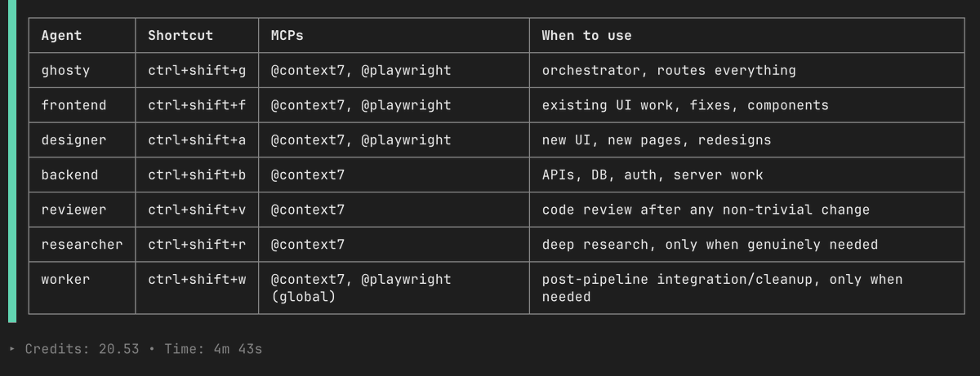The image size is (980, 376).
Task: Click the When to use header
Action: (x=587, y=36)
